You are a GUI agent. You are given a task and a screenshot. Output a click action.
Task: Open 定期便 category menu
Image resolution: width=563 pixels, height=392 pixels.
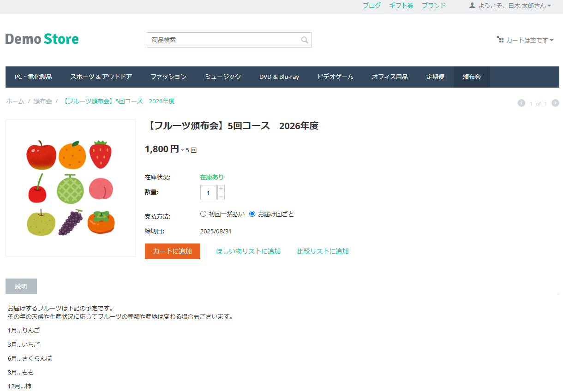tap(435, 77)
